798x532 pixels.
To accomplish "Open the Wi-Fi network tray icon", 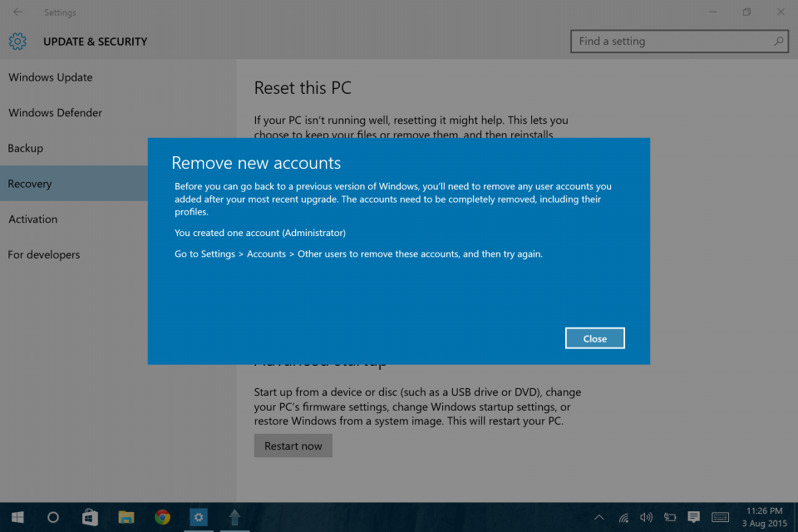I will [623, 518].
